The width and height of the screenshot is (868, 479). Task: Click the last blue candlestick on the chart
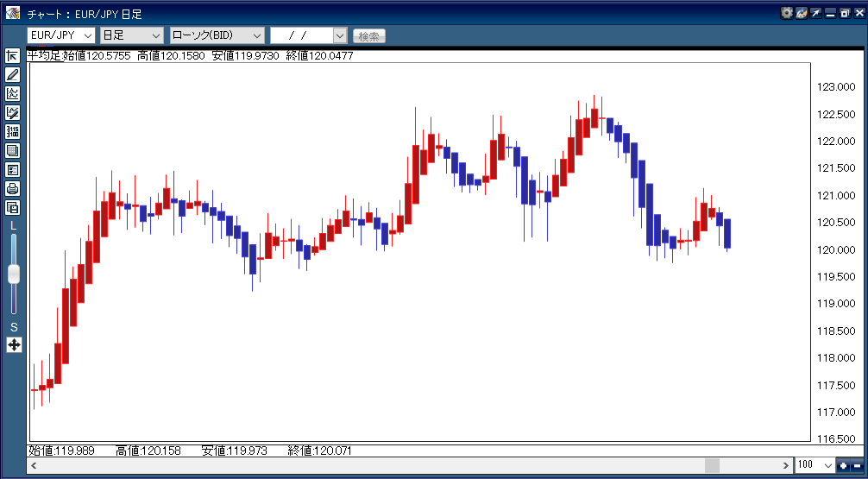coord(727,233)
